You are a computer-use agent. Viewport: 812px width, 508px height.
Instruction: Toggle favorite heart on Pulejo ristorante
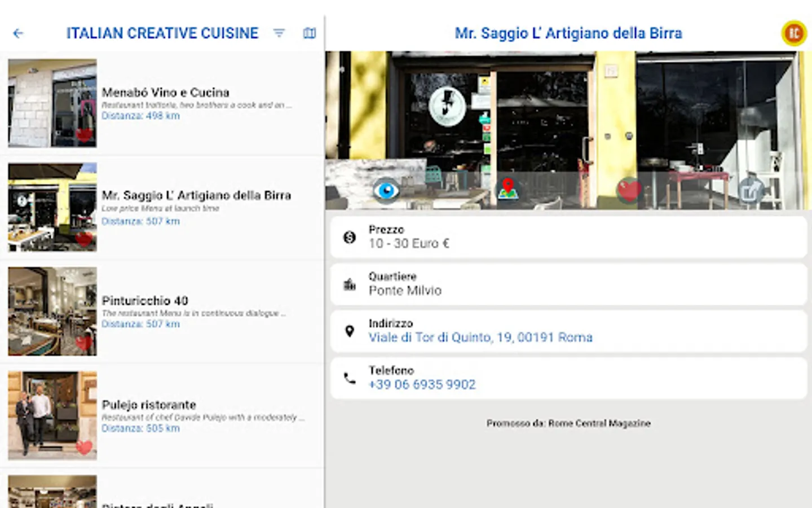[x=84, y=447]
